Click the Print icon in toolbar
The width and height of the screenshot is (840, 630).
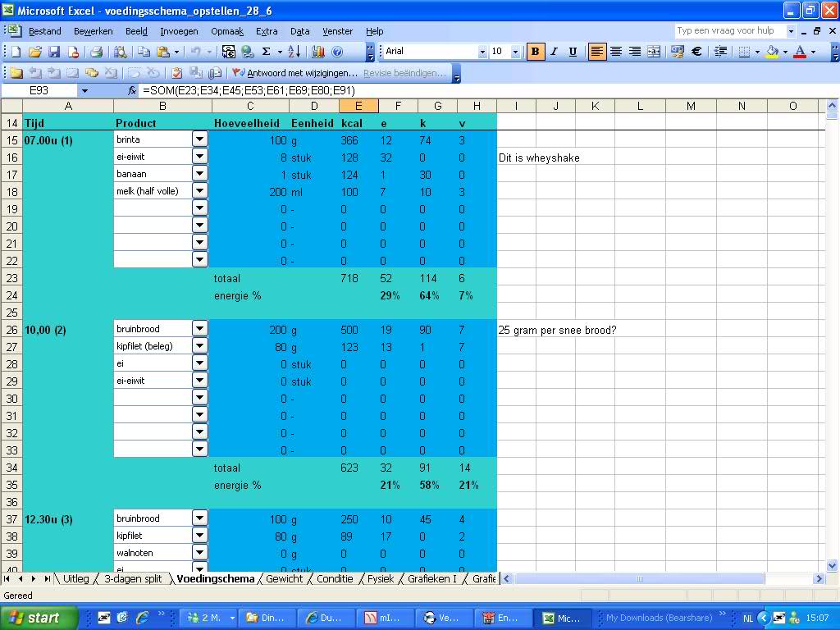[96, 52]
